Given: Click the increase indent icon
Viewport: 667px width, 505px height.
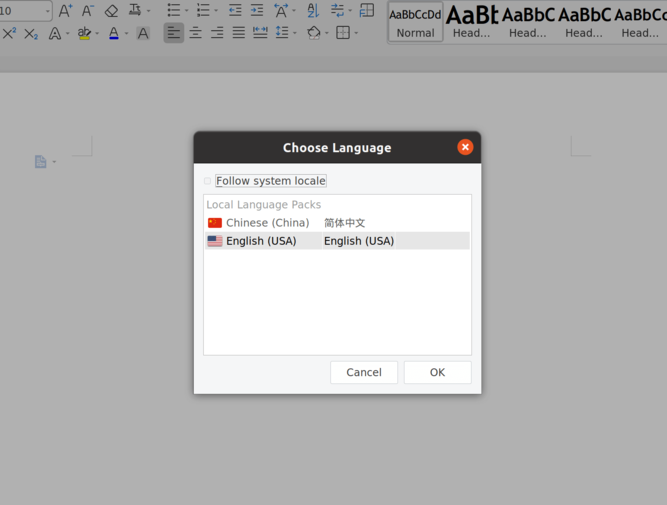Looking at the screenshot, I should point(257,11).
